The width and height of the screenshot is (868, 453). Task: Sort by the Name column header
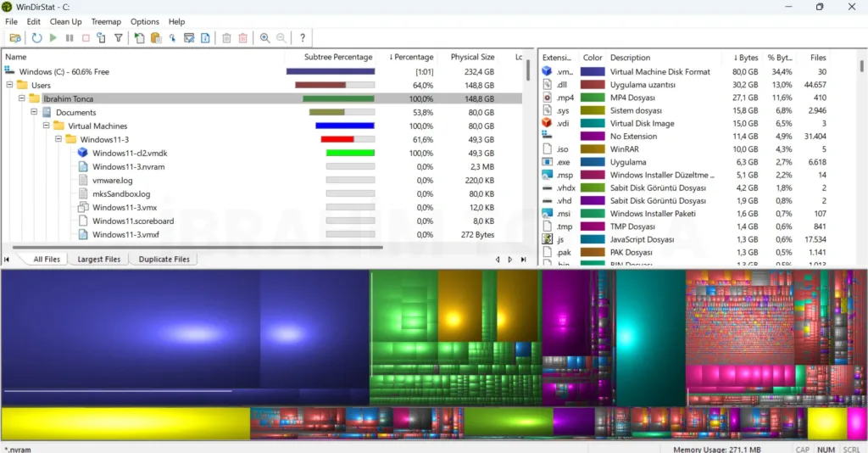[x=144, y=57]
